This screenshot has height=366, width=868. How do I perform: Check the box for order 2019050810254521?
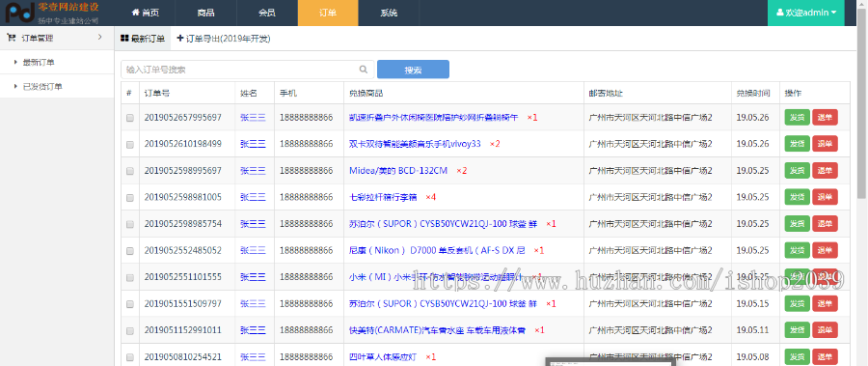[130, 357]
